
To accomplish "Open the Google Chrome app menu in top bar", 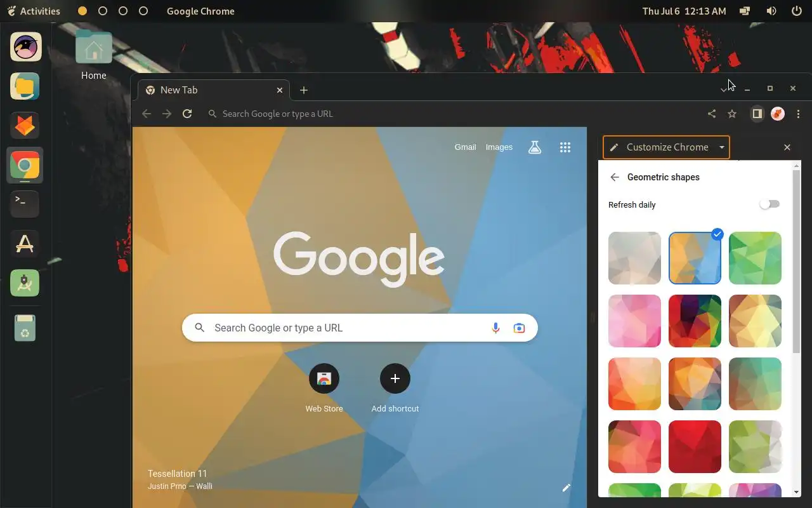I will click(x=200, y=11).
